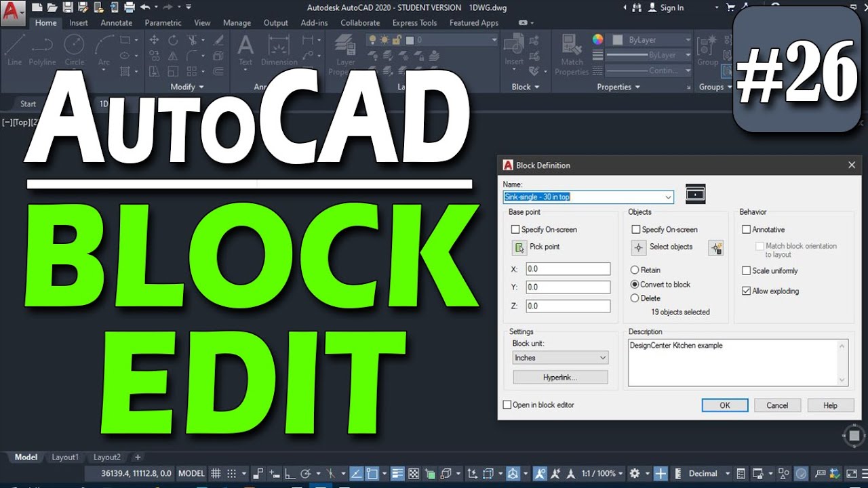Select the Rotate tool in Modify panel

point(174,40)
